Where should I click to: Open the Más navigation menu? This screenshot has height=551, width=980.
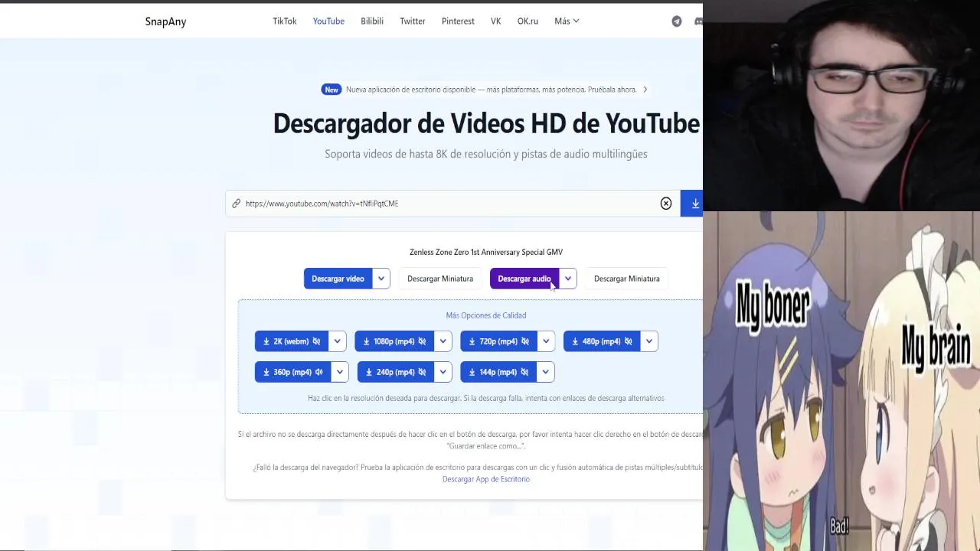(567, 21)
